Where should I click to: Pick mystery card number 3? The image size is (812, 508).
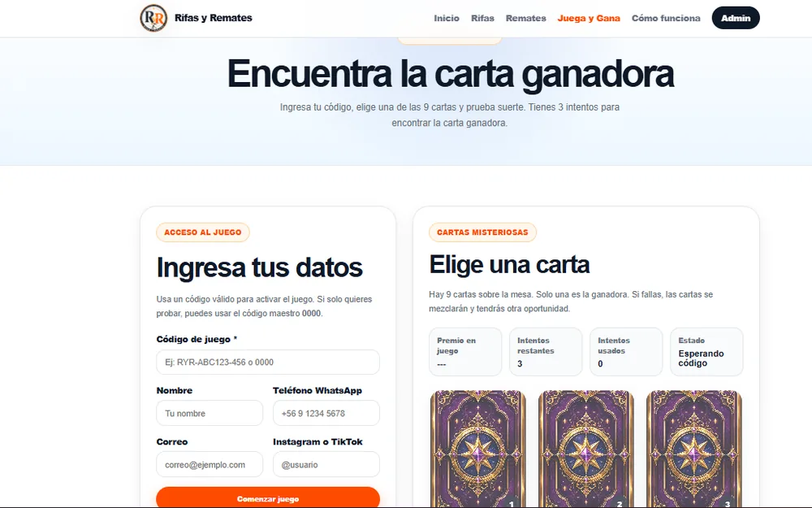pos(694,449)
